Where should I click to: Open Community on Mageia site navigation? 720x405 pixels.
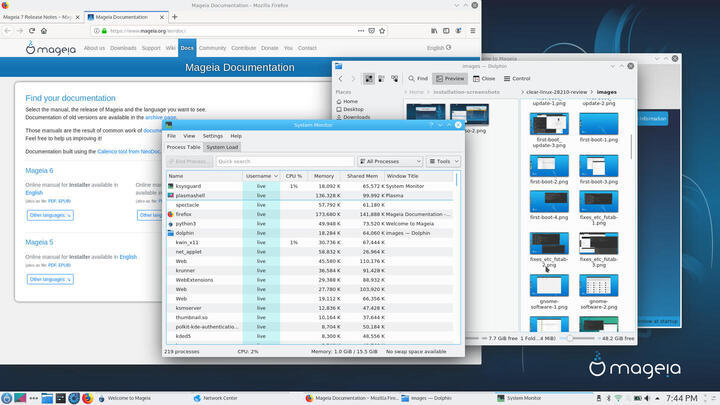pos(212,48)
